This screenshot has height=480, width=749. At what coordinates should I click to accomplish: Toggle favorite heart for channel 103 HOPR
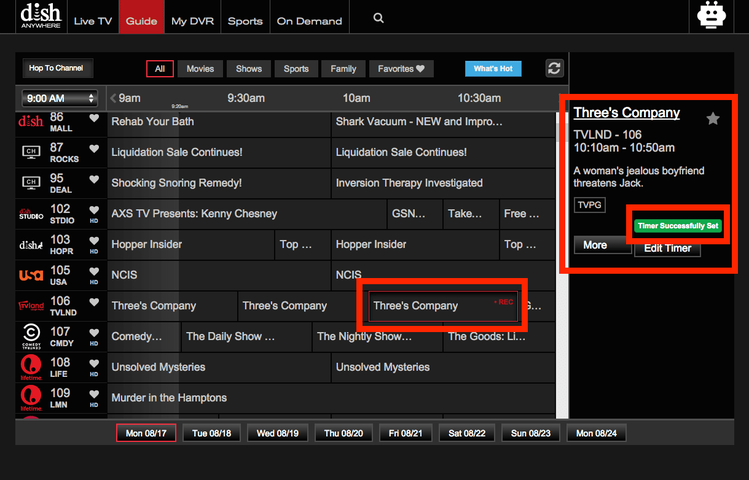tap(94, 240)
